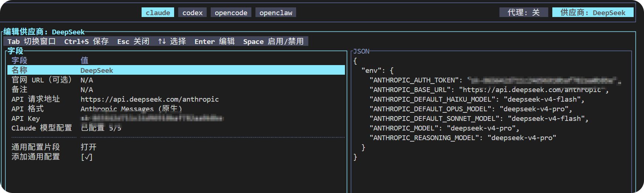644x193 pixels.
Task: Click the Esc 关闭 shortcut hint
Action: [133, 41]
